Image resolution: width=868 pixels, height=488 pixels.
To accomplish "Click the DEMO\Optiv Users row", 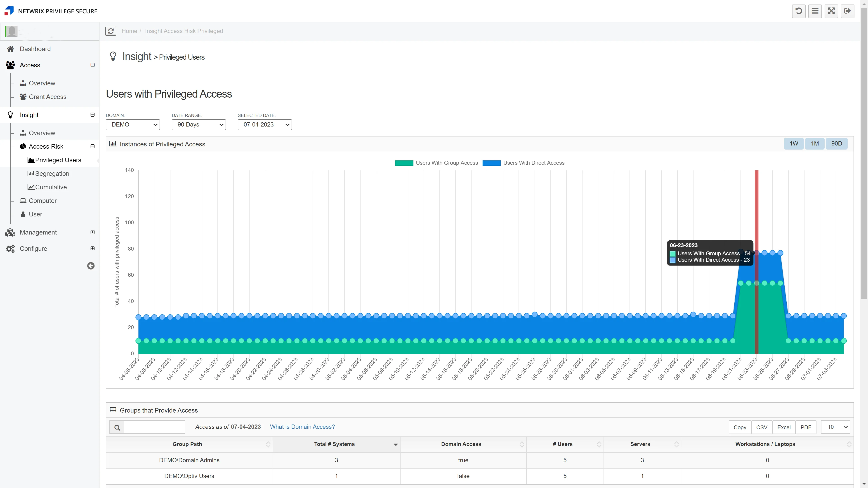I will point(480,476).
